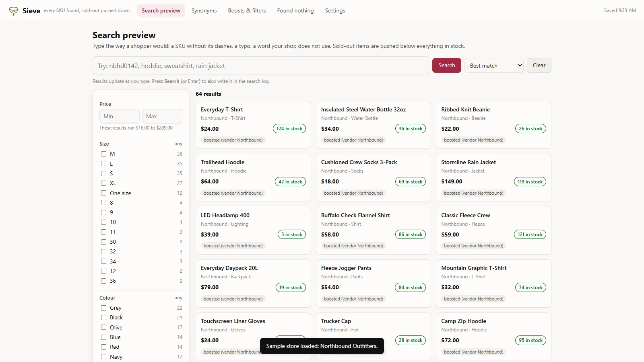Open the Found nothing tab

295,10
